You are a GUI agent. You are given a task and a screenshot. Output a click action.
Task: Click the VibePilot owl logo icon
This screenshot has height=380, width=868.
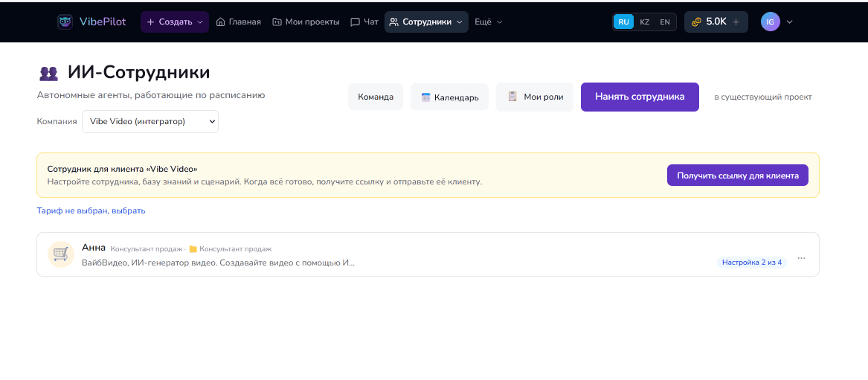click(x=65, y=22)
